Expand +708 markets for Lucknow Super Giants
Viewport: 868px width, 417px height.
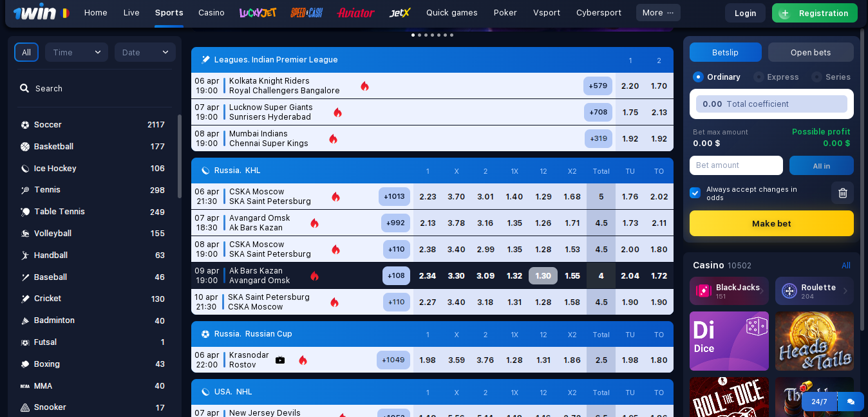[x=598, y=112]
